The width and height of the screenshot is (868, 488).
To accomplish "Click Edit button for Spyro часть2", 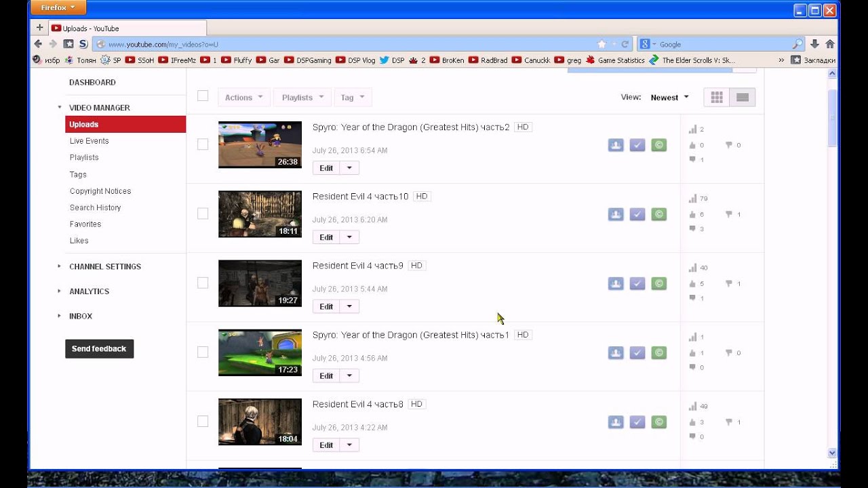I will point(326,168).
